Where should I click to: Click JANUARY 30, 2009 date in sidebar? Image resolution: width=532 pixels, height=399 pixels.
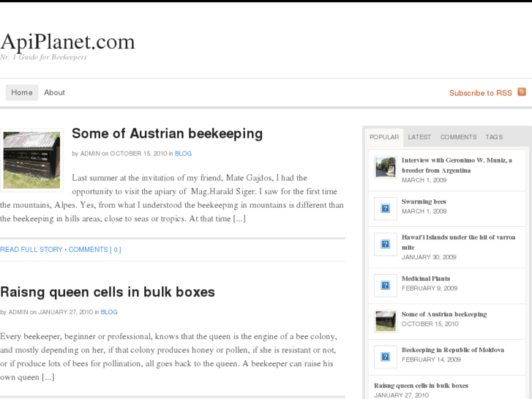click(x=429, y=257)
